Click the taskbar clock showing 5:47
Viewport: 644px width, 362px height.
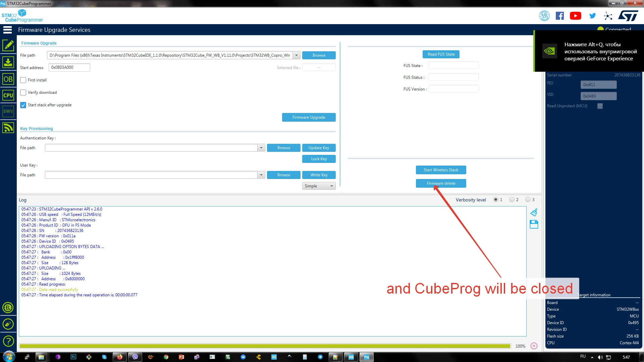coord(626,357)
